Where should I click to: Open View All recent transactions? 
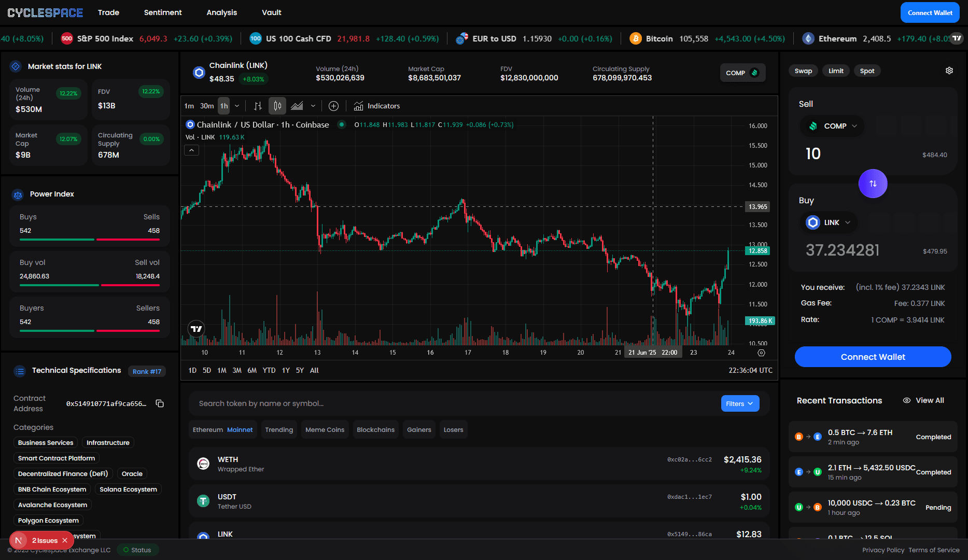coord(923,400)
